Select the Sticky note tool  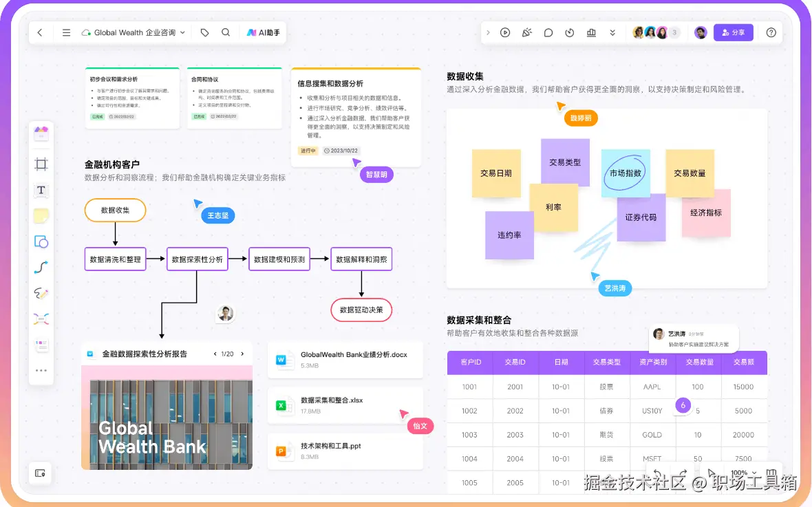[41, 215]
